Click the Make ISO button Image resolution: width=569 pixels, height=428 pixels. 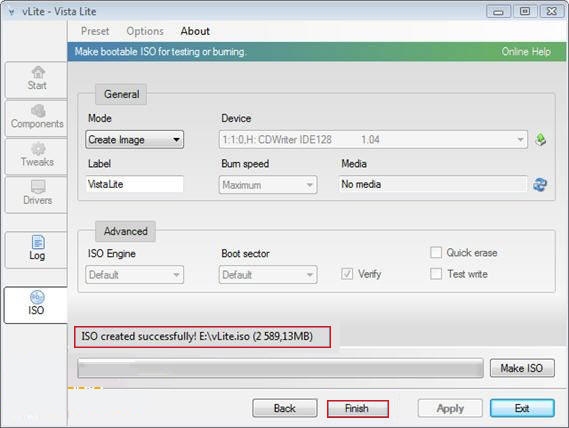[522, 368]
